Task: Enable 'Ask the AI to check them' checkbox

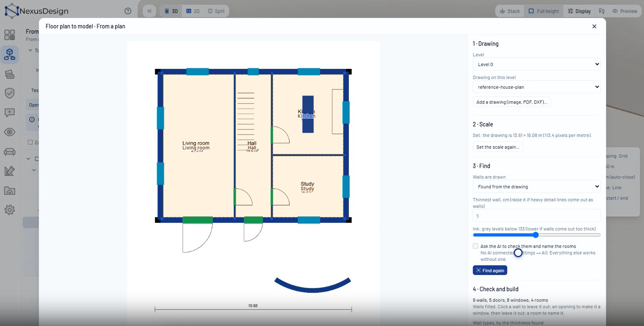Action: 475,246
